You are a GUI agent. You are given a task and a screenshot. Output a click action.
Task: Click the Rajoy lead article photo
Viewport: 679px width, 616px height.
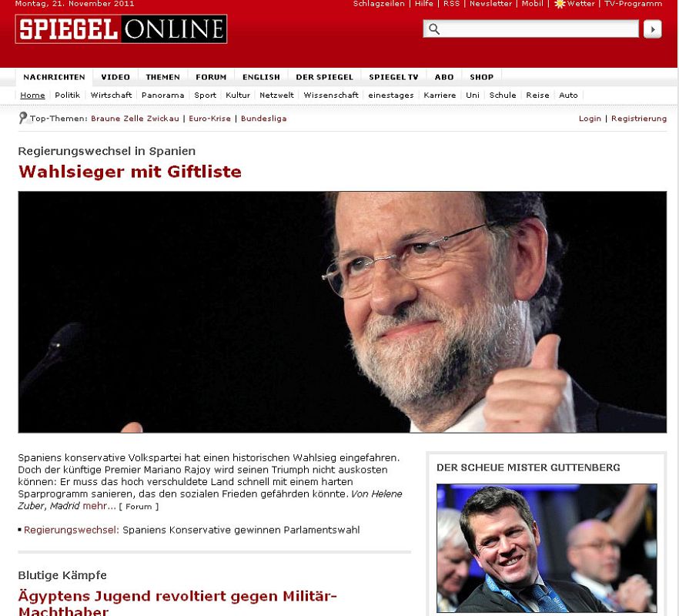[342, 312]
